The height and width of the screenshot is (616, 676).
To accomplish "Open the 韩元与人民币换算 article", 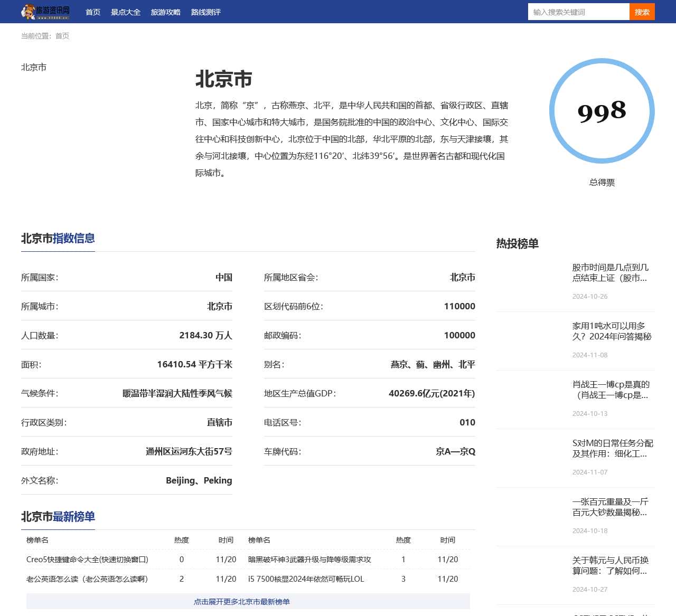I will 610,565.
